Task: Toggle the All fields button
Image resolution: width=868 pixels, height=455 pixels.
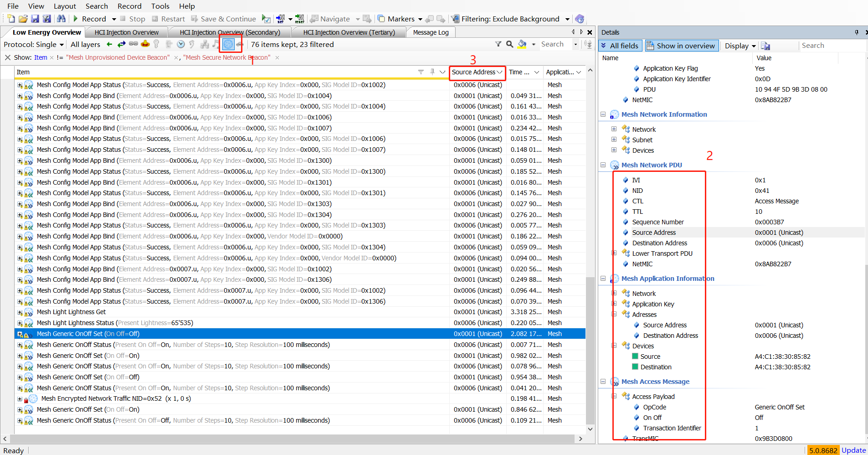Action: click(620, 46)
